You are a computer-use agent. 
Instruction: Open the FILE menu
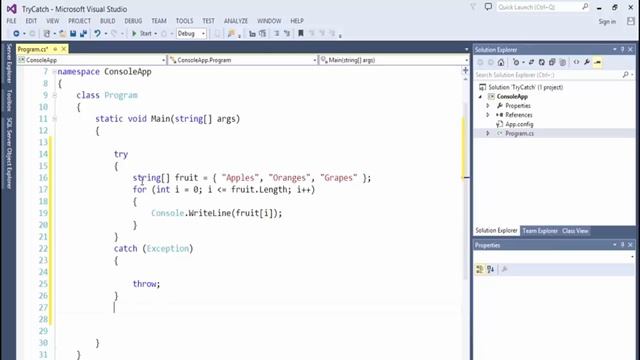tap(11, 20)
